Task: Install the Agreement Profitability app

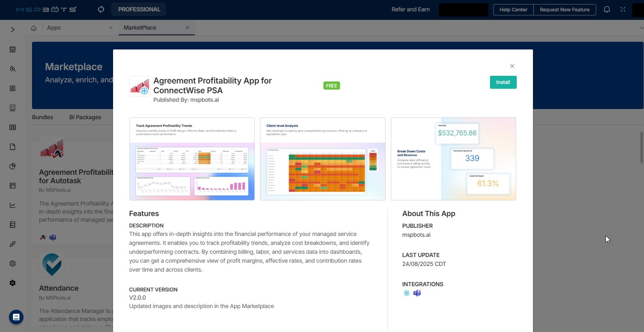Action: click(503, 82)
